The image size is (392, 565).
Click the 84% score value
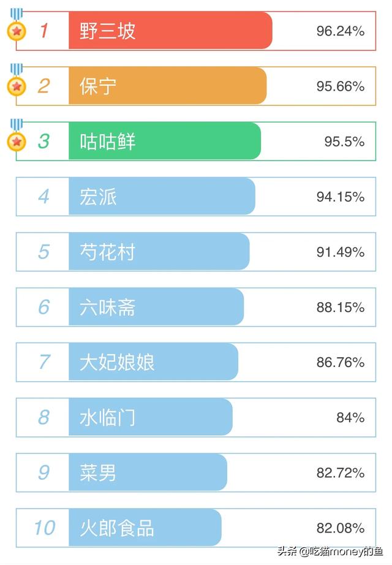350,417
